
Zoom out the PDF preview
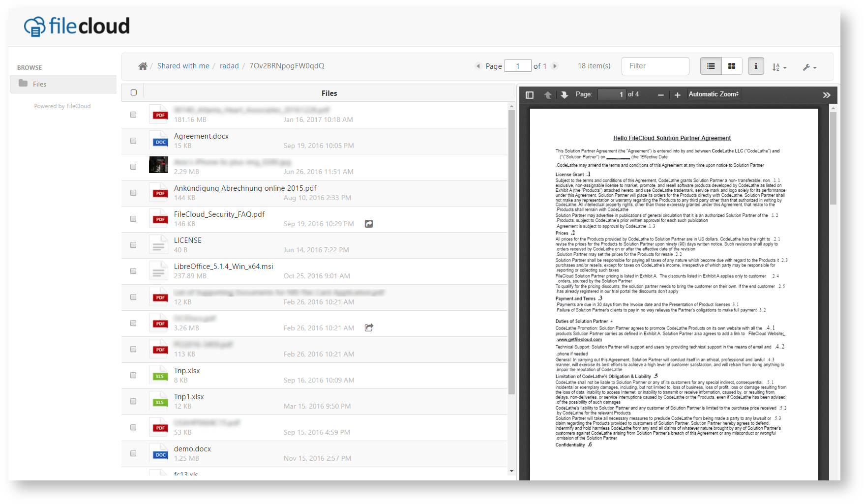coord(661,95)
